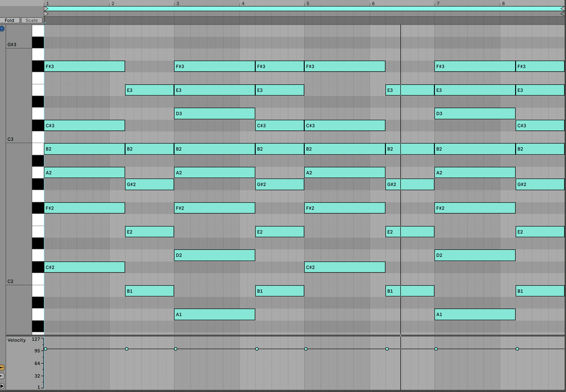The height and width of the screenshot is (392, 566).
Task: Click the C2 octave label beside the keys
Action: (x=10, y=282)
